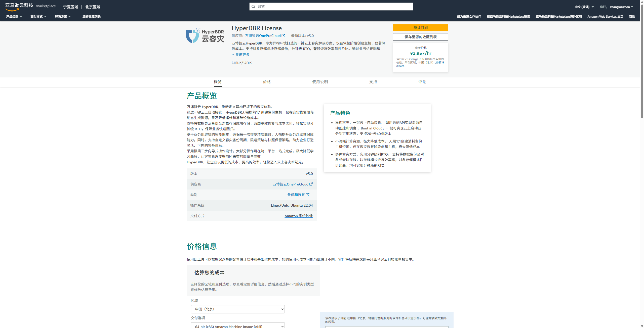
Task: Focus the 搜索 input field
Action: click(331, 7)
